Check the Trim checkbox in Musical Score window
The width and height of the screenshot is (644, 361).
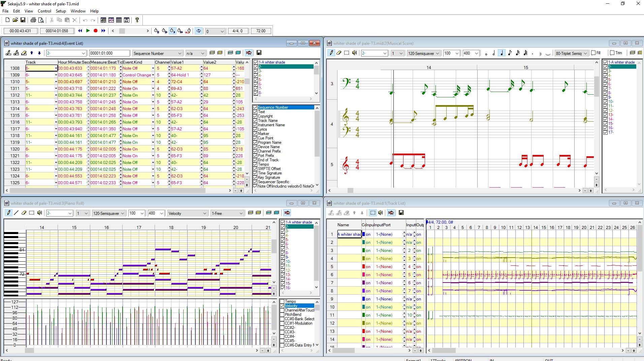point(611,53)
